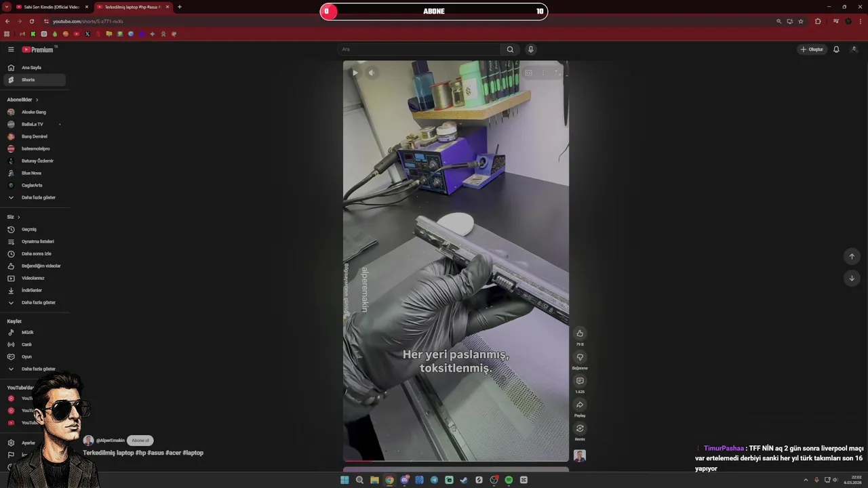Open Videolarınız in sidebar

(34, 278)
